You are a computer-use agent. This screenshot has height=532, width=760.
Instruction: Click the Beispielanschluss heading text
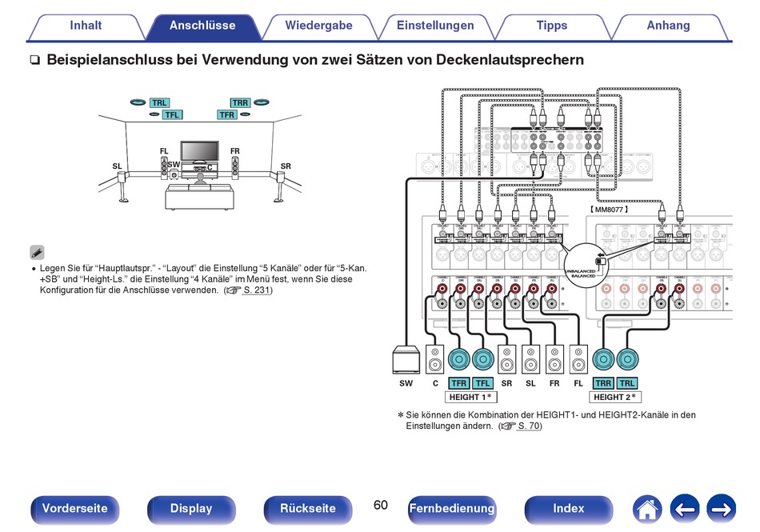(315, 59)
